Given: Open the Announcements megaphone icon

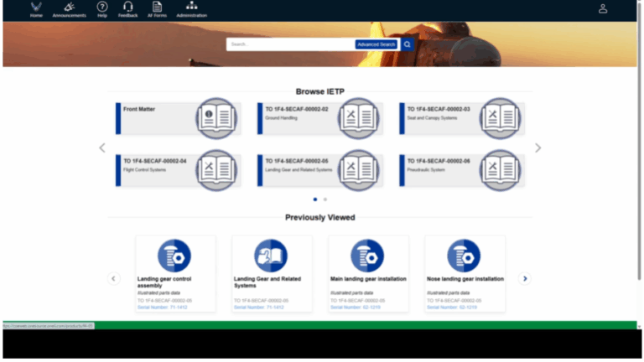Looking at the screenshot, I should (x=69, y=8).
